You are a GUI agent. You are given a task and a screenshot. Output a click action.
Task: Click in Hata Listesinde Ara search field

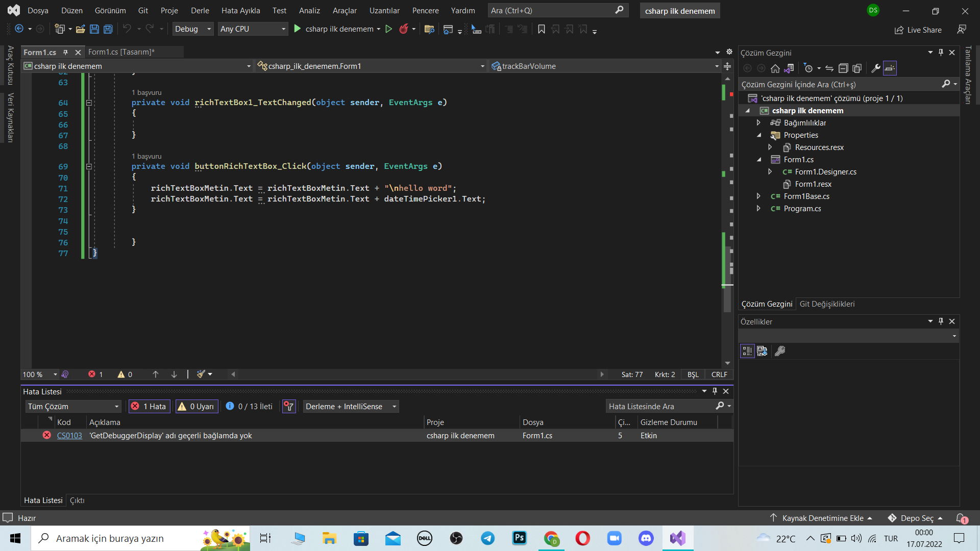[660, 406]
